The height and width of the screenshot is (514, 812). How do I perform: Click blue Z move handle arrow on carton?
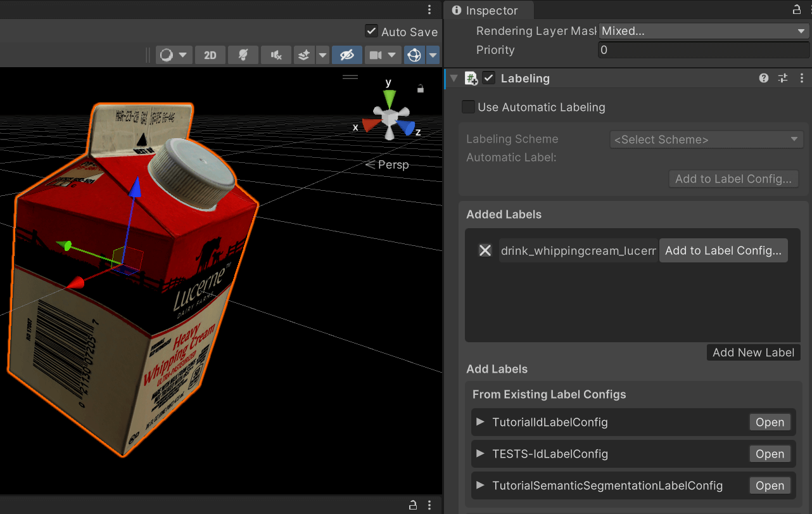pos(134,188)
